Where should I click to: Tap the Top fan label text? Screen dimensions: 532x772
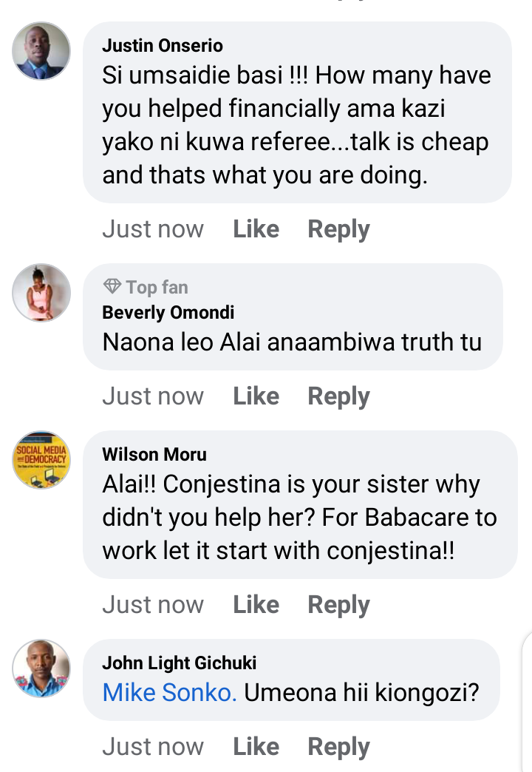[157, 287]
